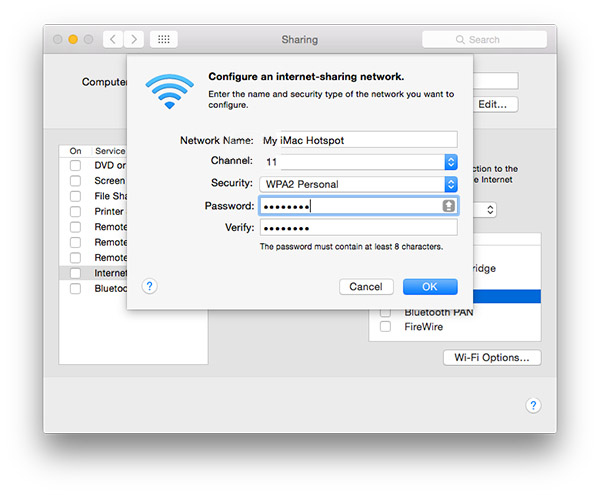Click the Verify password field
The height and width of the screenshot is (495, 600).
[357, 228]
